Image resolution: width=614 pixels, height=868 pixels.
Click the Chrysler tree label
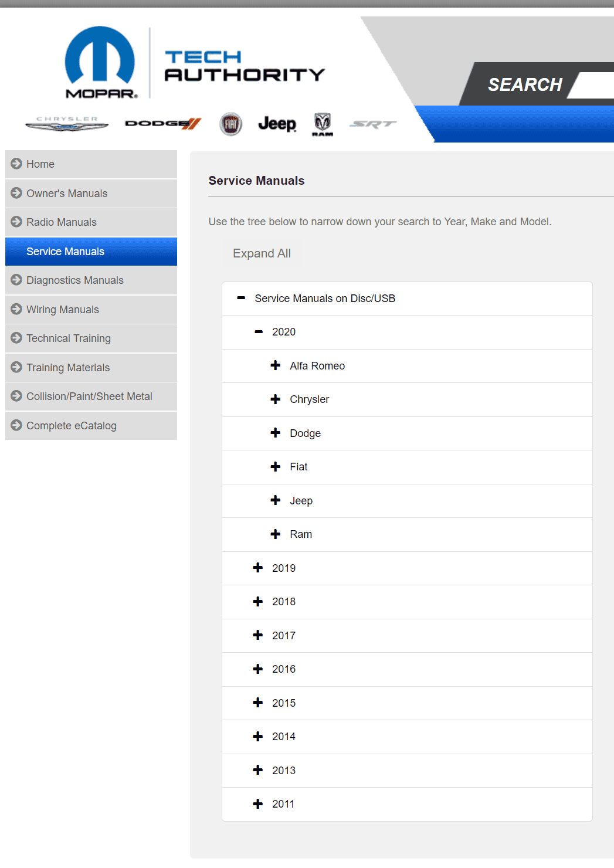(310, 399)
